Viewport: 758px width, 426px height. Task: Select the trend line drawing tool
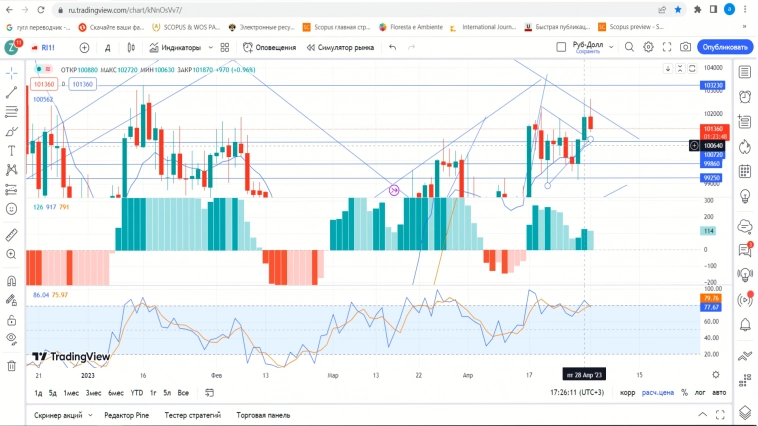point(11,92)
